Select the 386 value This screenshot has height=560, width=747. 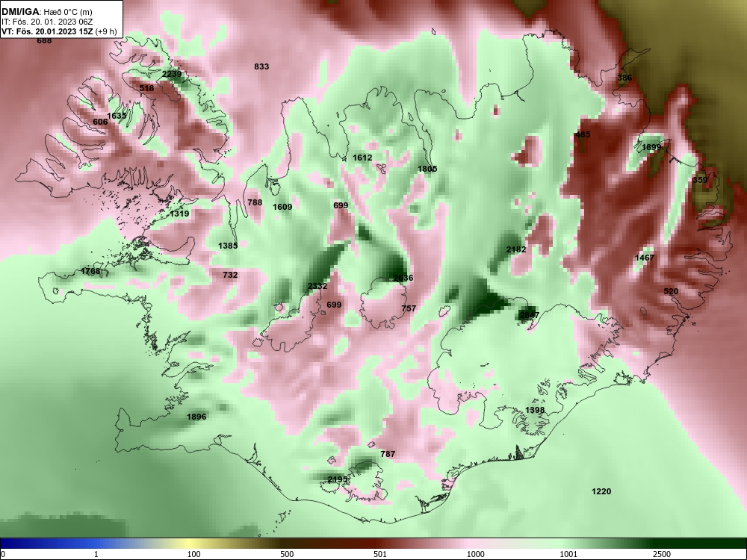624,78
